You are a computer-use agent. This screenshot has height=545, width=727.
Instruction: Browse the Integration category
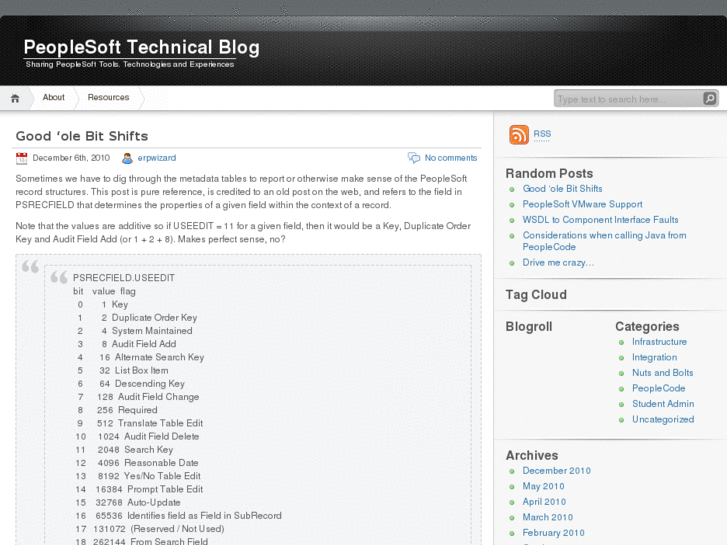coord(654,358)
